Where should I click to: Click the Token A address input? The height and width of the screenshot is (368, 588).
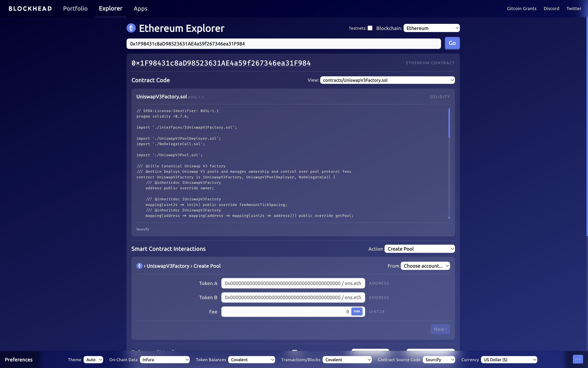293,283
